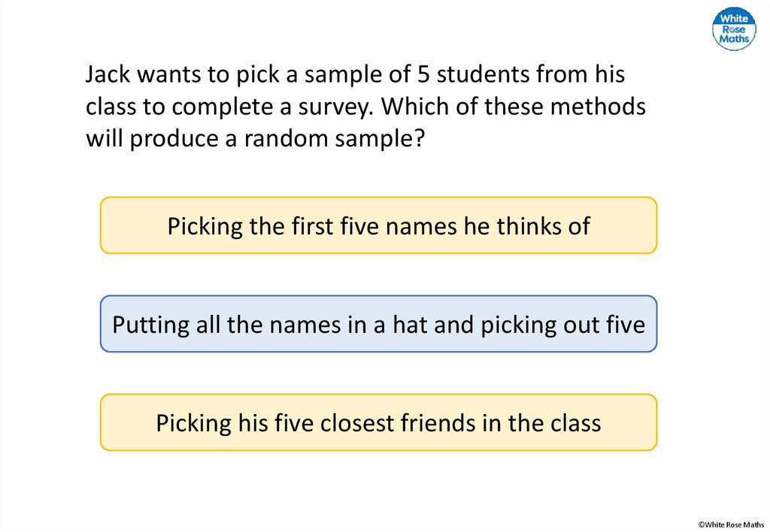
Task: Click the White Rose Maths logo
Action: [x=733, y=29]
